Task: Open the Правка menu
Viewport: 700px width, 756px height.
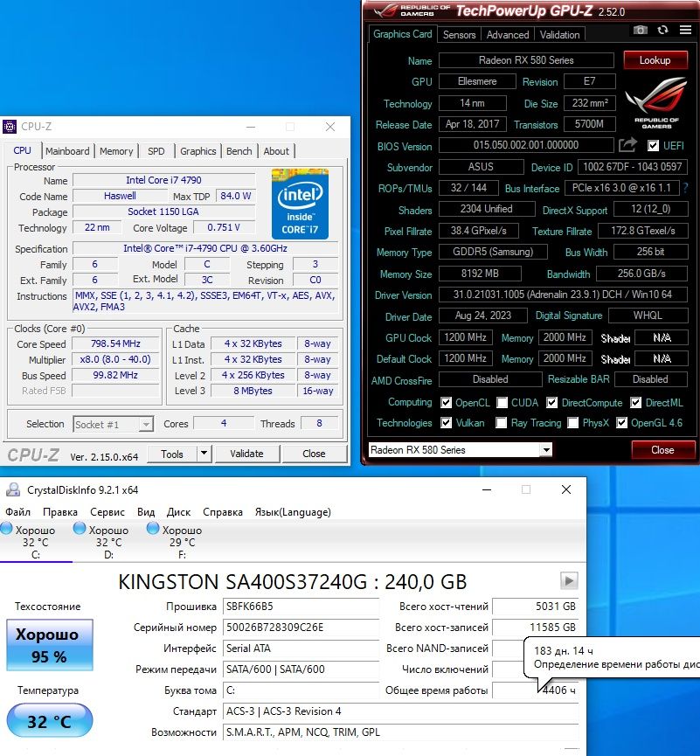Action: pyautogui.click(x=60, y=511)
